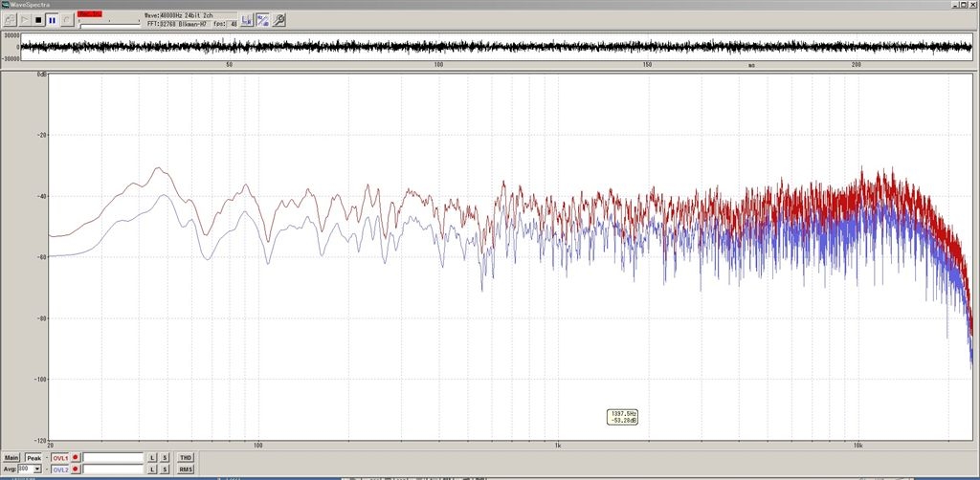Click the waveform display strip at the top

(x=496, y=47)
